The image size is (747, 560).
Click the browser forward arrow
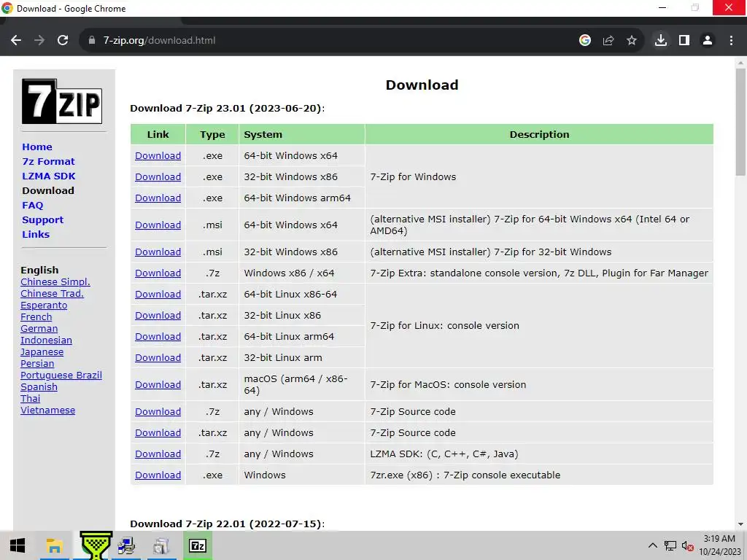pyautogui.click(x=39, y=41)
